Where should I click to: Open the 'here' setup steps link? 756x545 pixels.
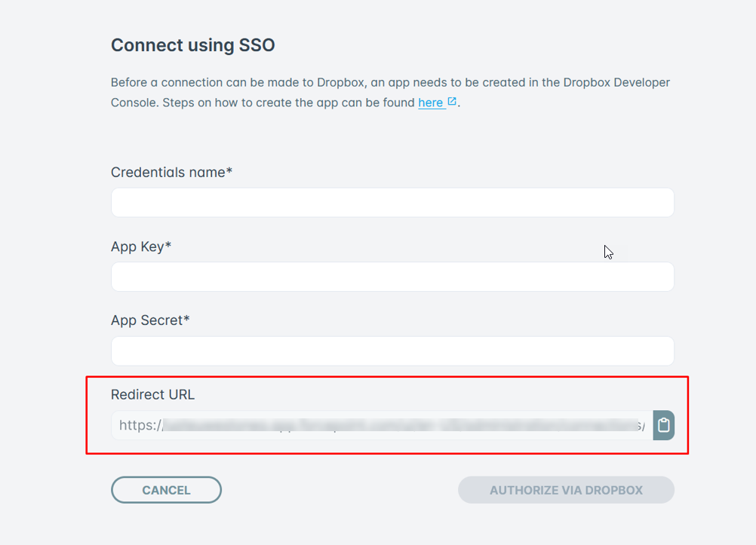tap(431, 103)
